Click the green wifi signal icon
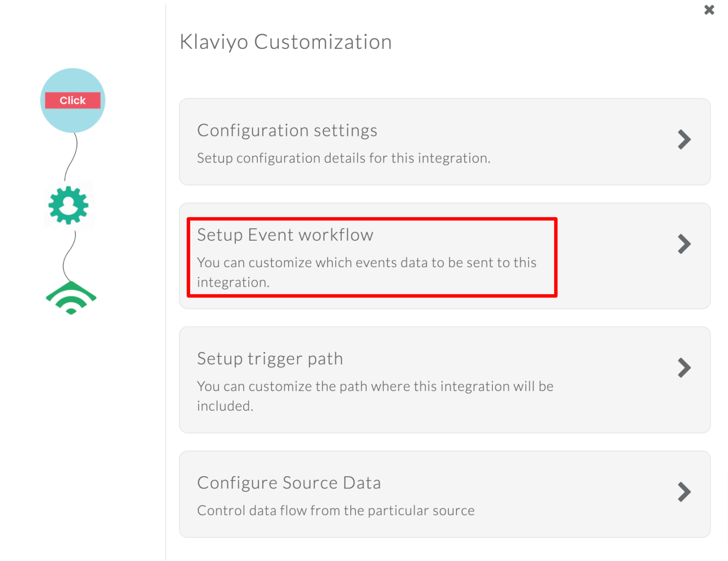 (71, 296)
